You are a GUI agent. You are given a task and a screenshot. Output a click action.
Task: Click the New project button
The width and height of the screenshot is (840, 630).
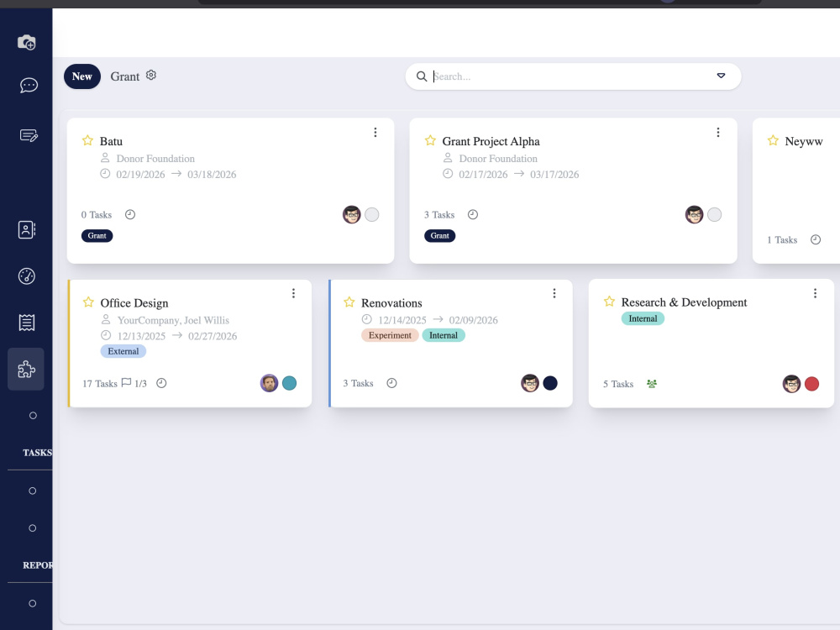(x=82, y=76)
